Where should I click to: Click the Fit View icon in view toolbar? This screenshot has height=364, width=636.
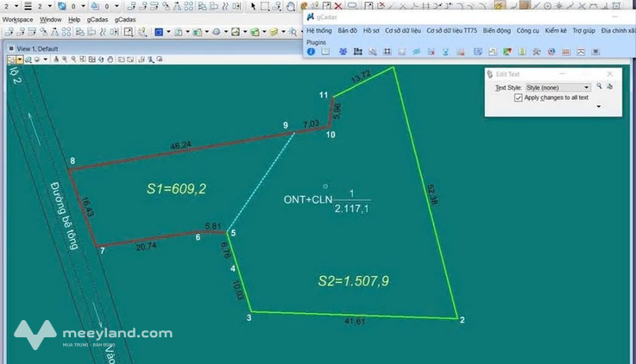92,60
